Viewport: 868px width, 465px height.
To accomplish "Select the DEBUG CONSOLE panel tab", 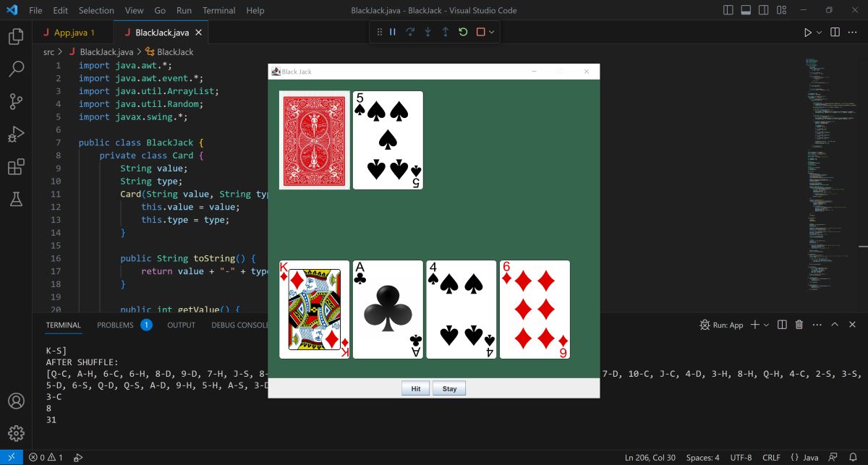I will coord(239,325).
